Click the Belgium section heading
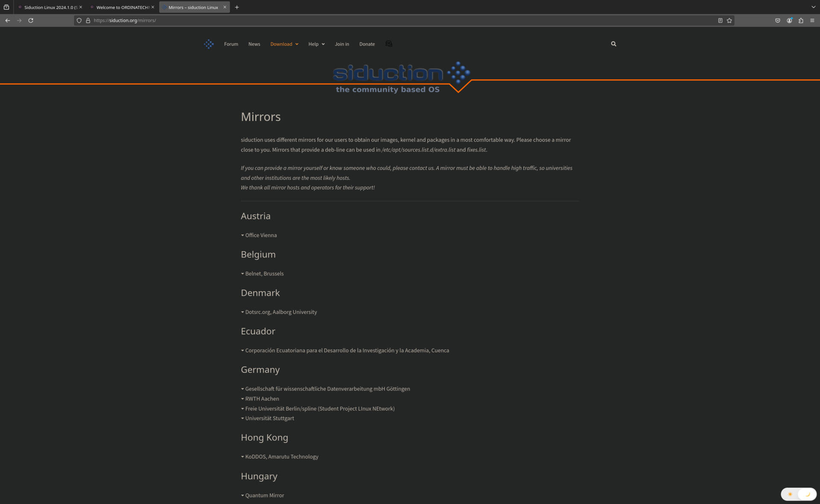 (258, 254)
